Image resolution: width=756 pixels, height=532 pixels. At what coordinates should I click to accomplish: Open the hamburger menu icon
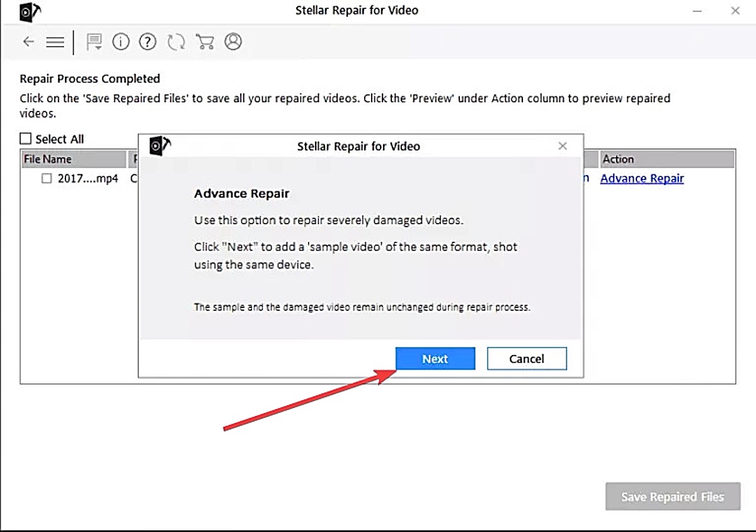(55, 42)
